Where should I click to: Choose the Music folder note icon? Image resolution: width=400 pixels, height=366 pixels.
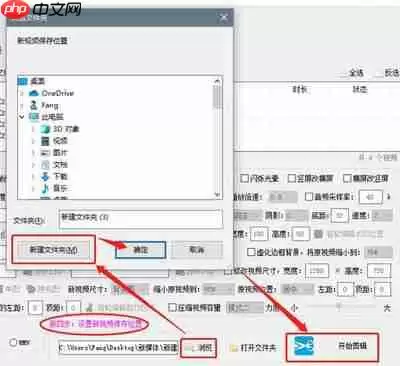(45, 188)
